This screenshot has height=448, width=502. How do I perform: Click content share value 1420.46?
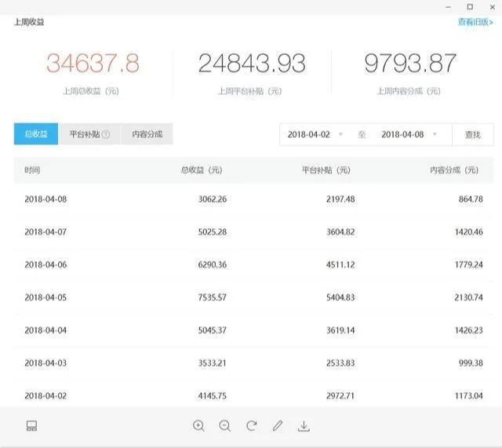tap(469, 231)
